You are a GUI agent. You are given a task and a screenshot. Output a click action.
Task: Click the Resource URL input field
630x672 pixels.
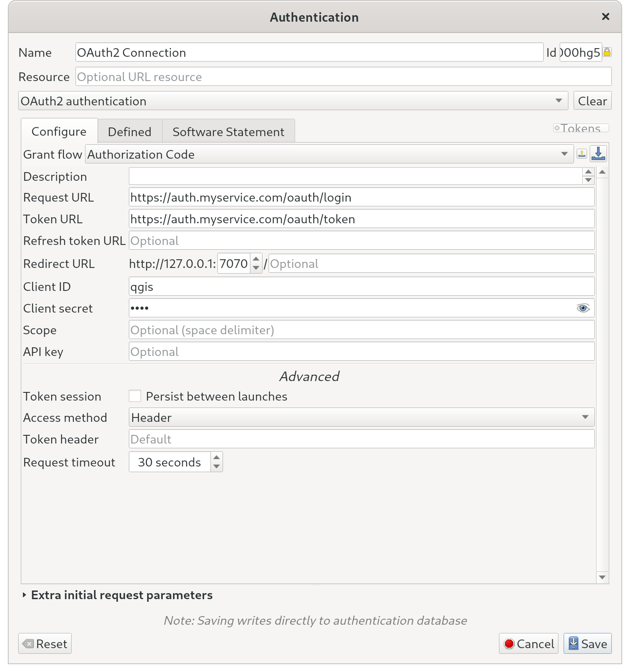[344, 77]
